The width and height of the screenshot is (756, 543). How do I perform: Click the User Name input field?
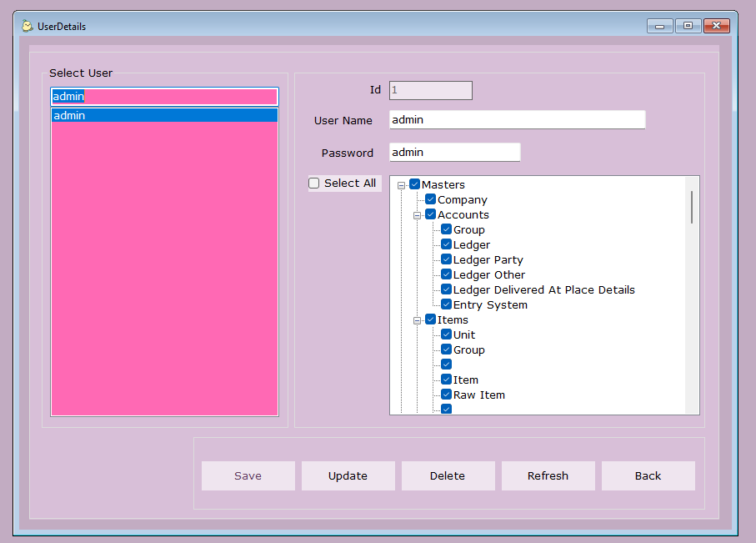point(518,120)
